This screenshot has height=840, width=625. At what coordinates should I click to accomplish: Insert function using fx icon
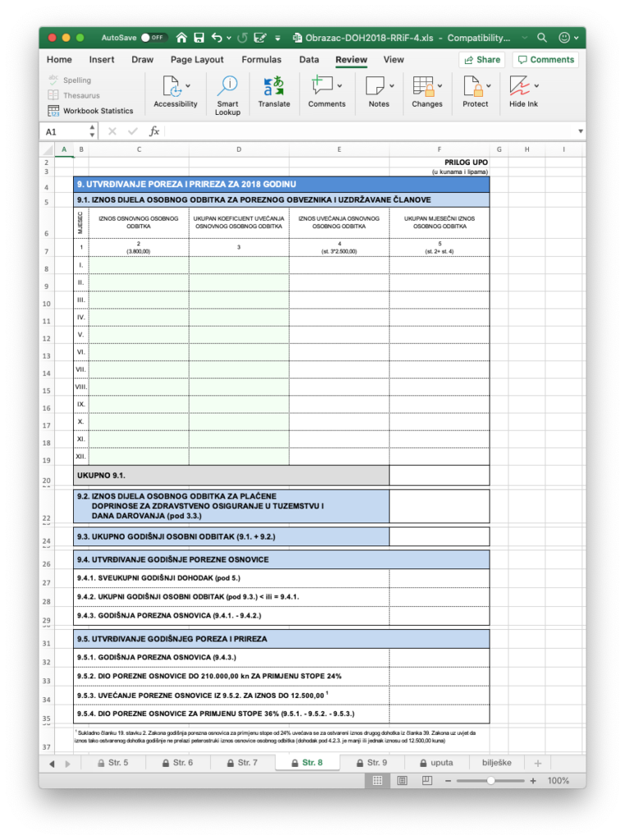pyautogui.click(x=154, y=131)
